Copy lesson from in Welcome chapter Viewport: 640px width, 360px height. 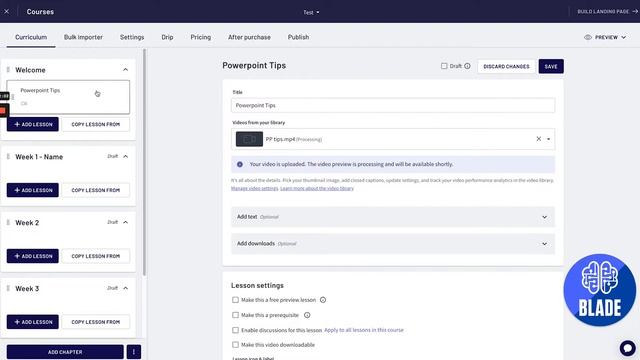click(96, 124)
